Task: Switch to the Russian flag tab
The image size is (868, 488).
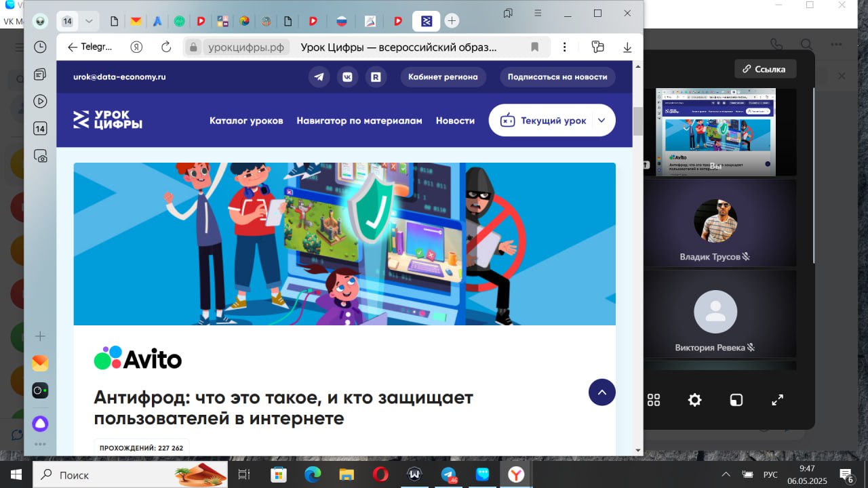Action: [x=342, y=21]
